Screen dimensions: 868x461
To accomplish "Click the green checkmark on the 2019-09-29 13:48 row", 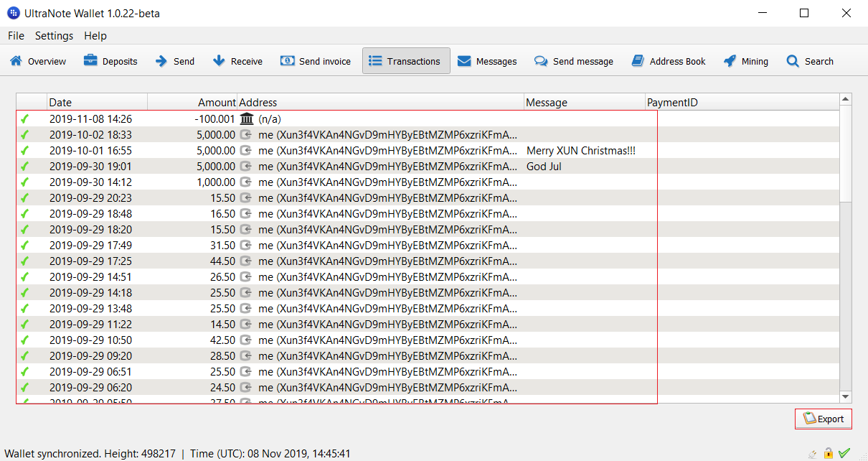I will [24, 308].
